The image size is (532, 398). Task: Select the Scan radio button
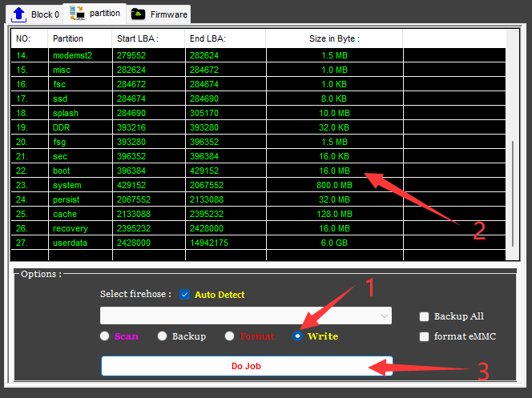pos(105,336)
